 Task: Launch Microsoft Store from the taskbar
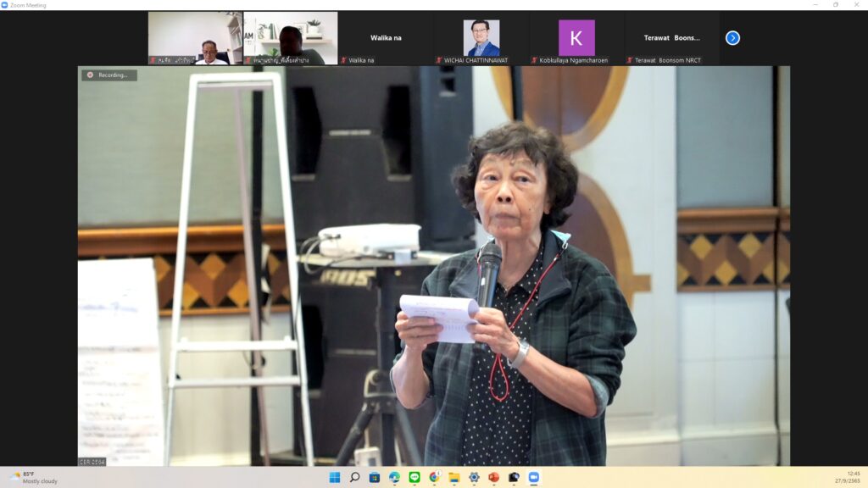tap(374, 477)
